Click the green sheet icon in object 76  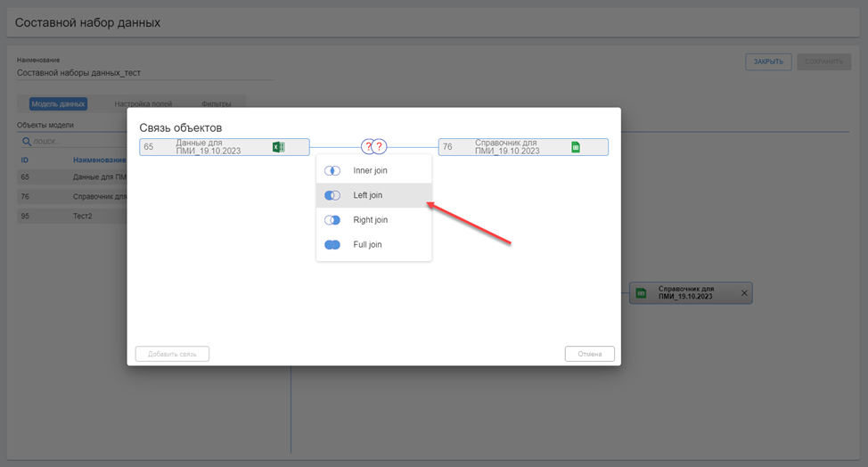576,147
